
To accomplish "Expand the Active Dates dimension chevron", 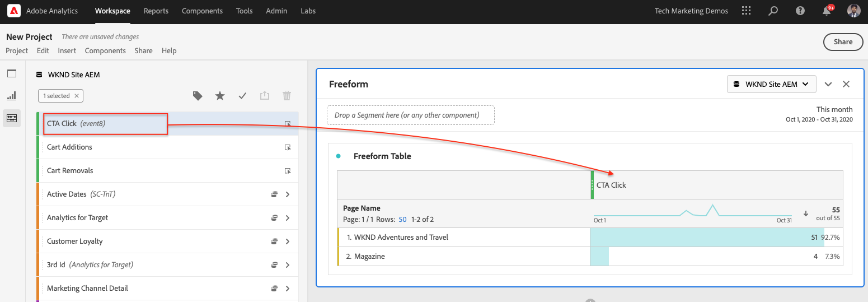I will [288, 194].
